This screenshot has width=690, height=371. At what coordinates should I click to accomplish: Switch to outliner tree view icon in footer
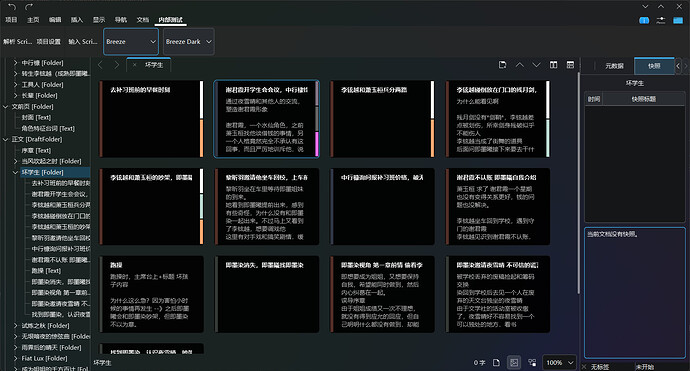coord(532,363)
